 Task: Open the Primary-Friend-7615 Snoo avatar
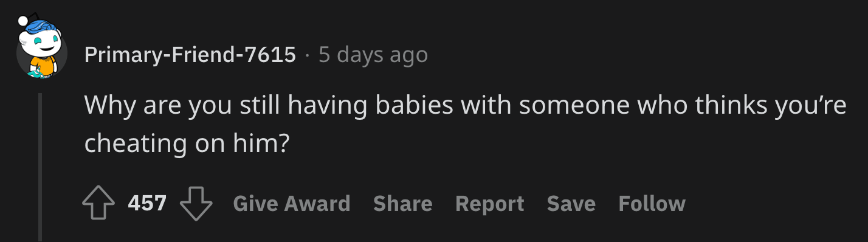(41, 52)
